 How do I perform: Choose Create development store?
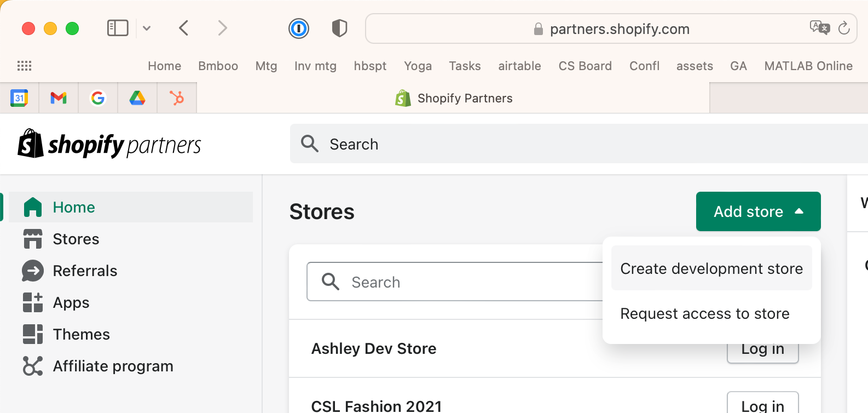[711, 268]
